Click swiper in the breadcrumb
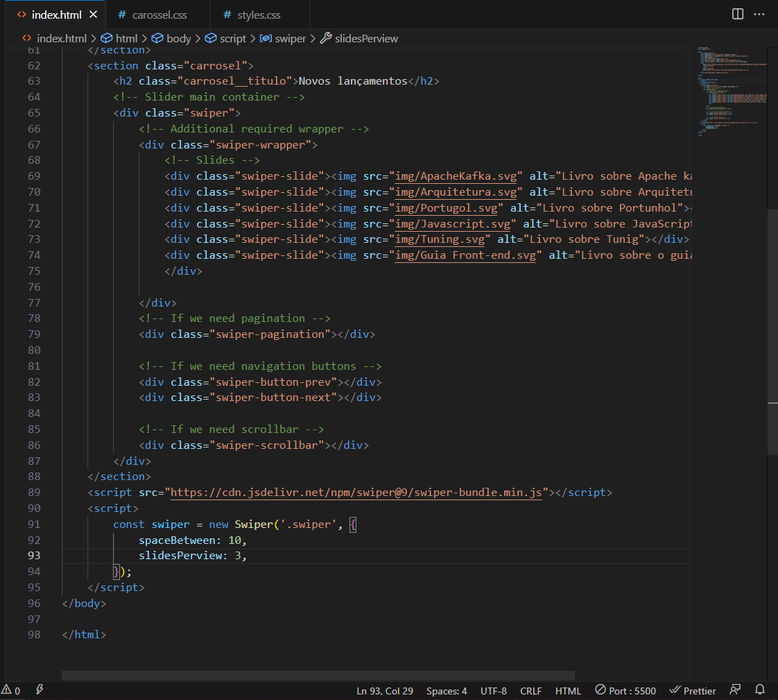 tap(284, 39)
